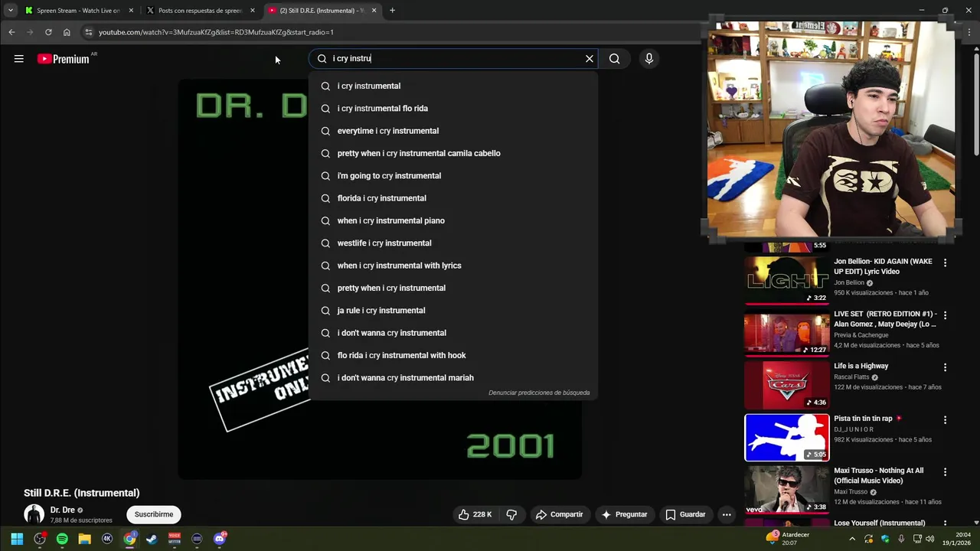The image size is (980, 551).
Task: Open LIVE SET Retro Edition video thumbnail
Action: [787, 332]
